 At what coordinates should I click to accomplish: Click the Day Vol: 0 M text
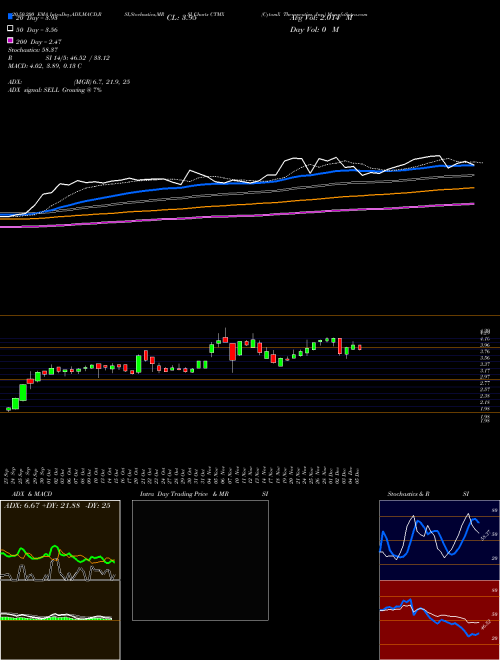[314, 29]
